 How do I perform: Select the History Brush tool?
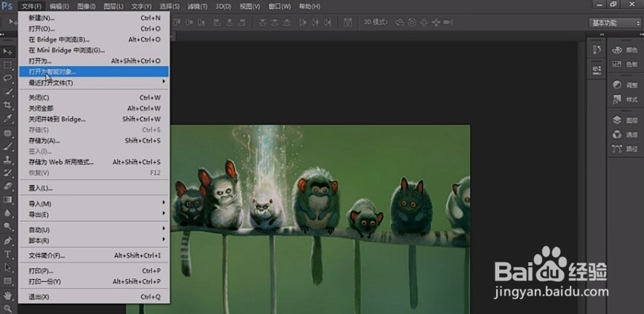7,173
